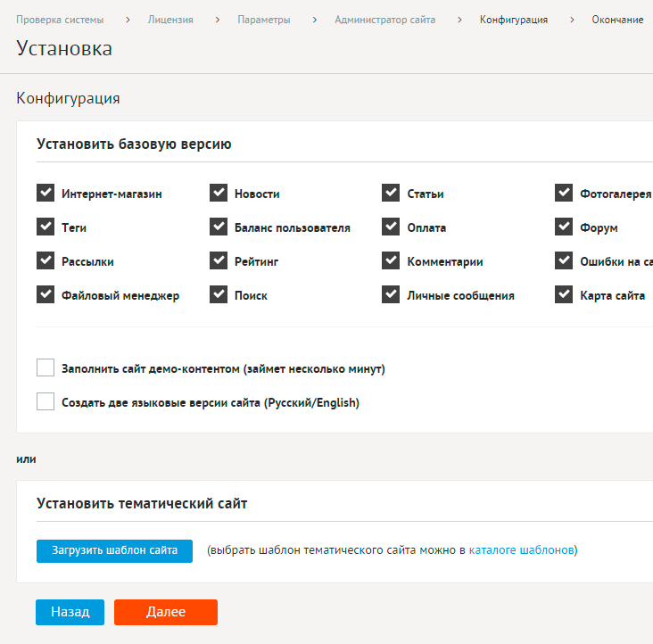
Task: Click the Конфигурация section heading
Action: 69,99
